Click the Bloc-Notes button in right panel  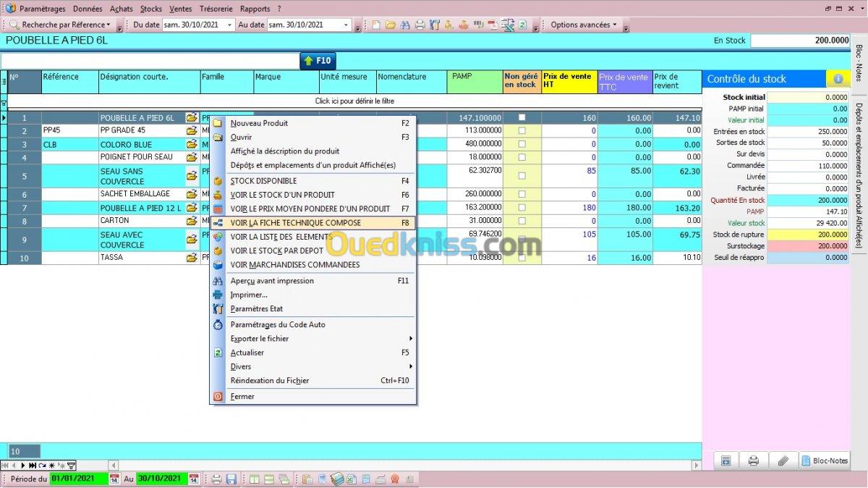pyautogui.click(x=825, y=460)
